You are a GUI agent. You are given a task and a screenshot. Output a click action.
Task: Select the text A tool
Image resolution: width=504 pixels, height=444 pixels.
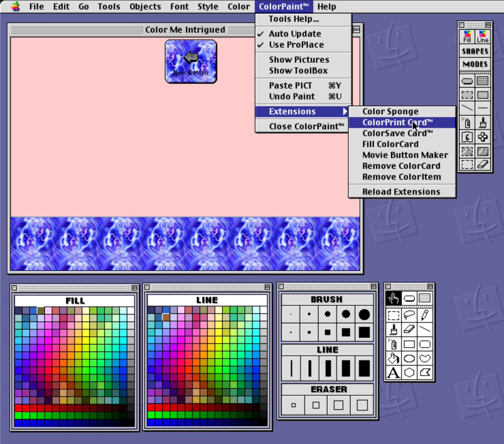(x=394, y=373)
